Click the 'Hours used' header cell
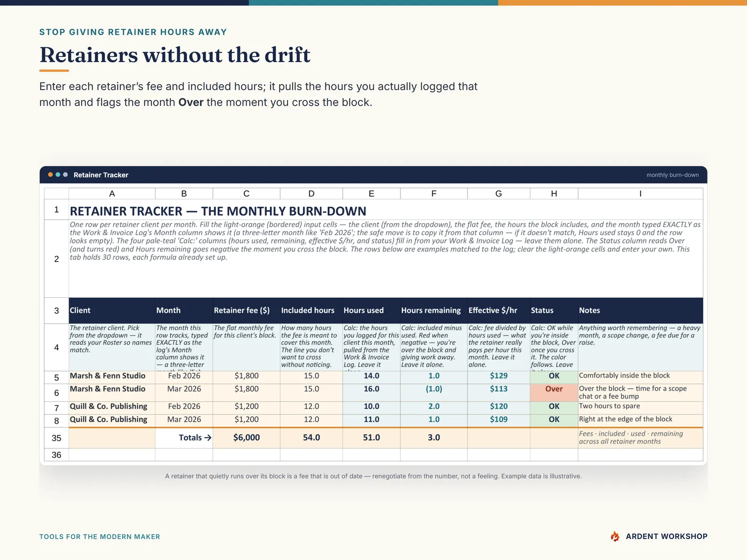Viewport: 747px width, 560px height. pos(372,311)
